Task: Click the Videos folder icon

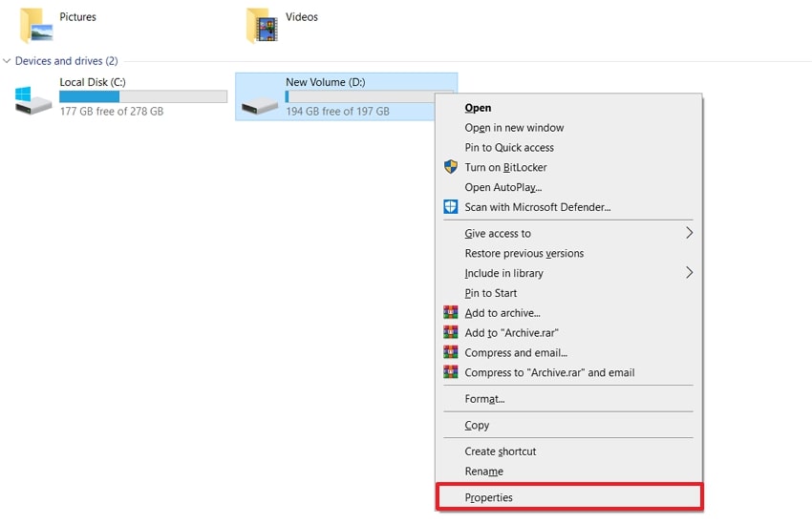Action: pyautogui.click(x=263, y=26)
